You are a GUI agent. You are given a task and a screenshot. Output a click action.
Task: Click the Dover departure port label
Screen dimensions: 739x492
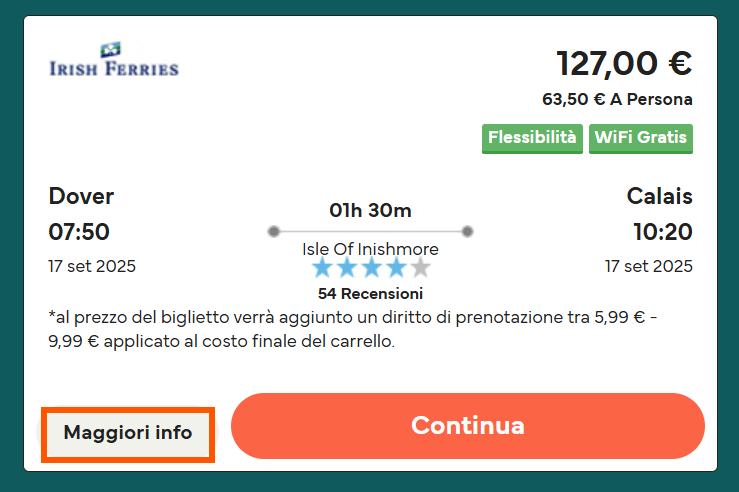coord(81,196)
